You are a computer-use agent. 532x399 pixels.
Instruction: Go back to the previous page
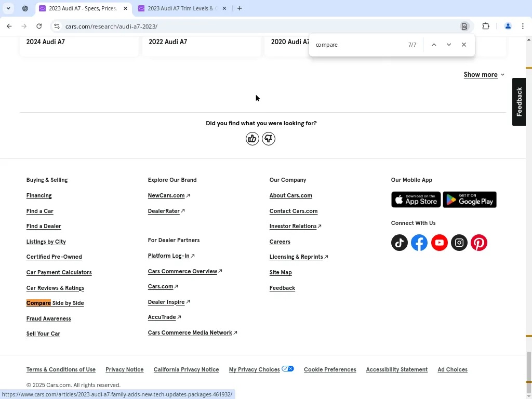tap(9, 26)
